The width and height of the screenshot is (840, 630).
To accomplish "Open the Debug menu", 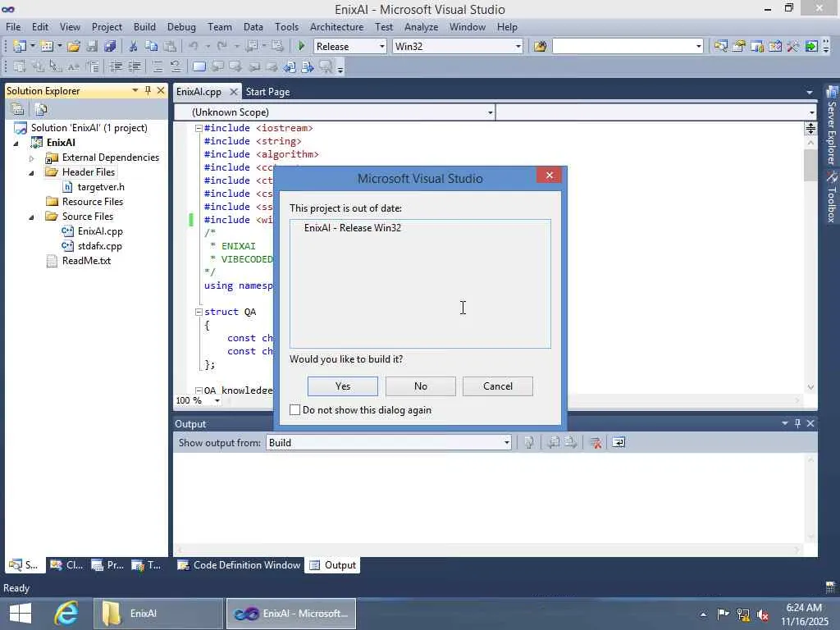I will coord(181,27).
